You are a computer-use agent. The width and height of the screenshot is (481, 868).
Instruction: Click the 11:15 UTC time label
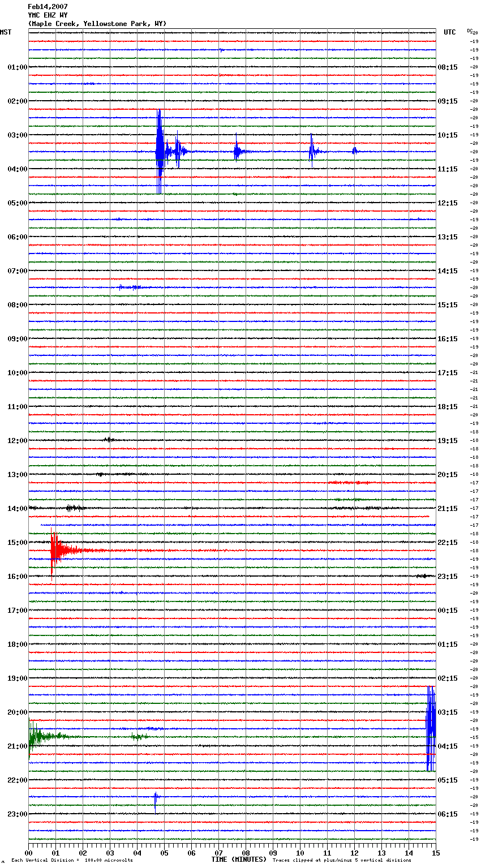[x=448, y=169]
